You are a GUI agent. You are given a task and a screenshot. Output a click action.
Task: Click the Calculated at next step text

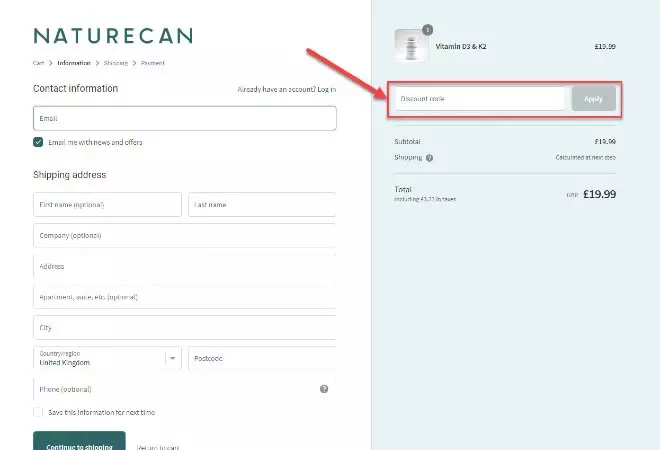585,157
